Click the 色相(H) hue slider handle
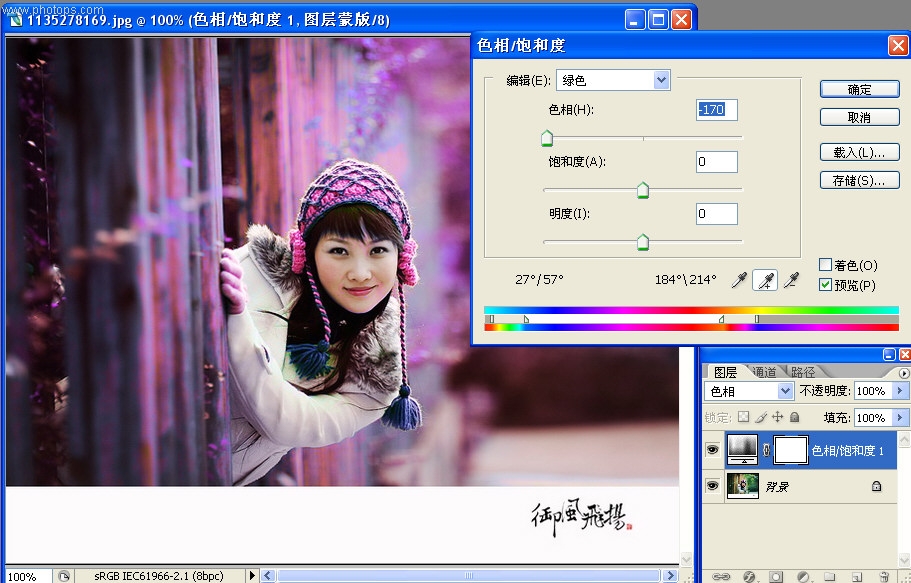Image resolution: width=911 pixels, height=583 pixels. click(547, 138)
